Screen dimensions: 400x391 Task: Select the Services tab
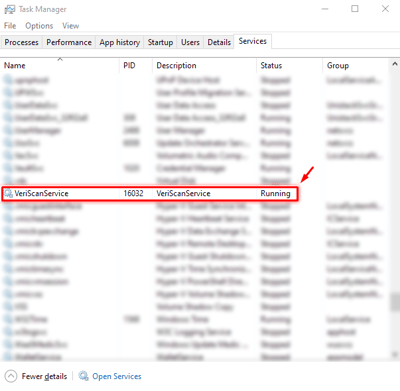click(x=252, y=41)
